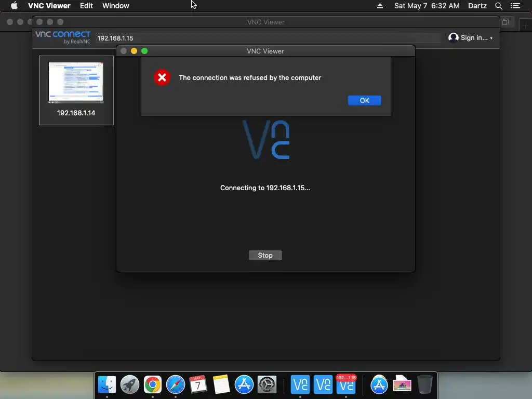Launch Google Chrome from the Dock

(153, 384)
